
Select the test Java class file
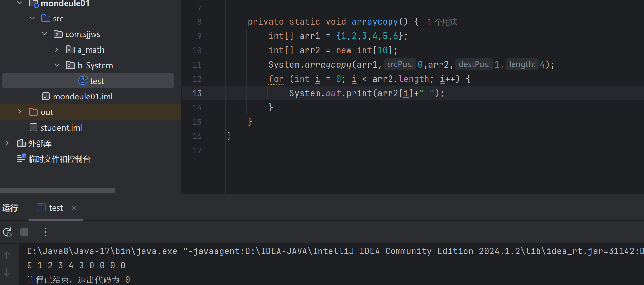pos(96,81)
